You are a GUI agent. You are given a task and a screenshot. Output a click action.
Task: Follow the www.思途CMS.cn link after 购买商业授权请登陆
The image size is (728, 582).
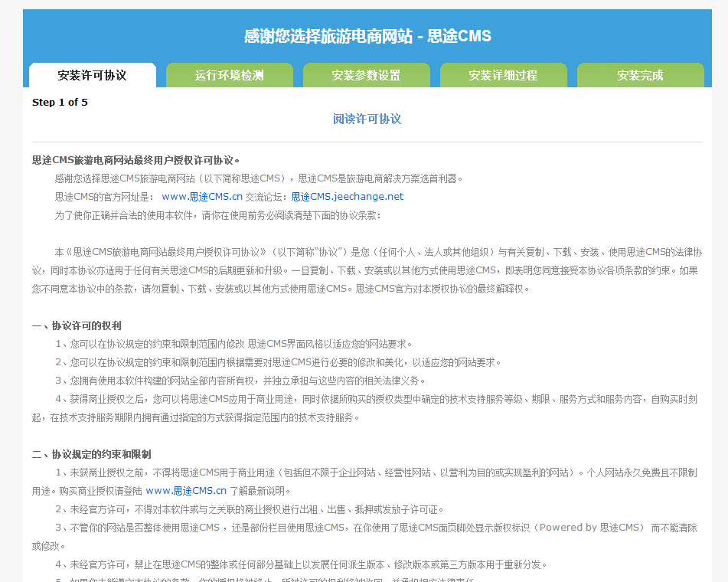[x=186, y=491]
